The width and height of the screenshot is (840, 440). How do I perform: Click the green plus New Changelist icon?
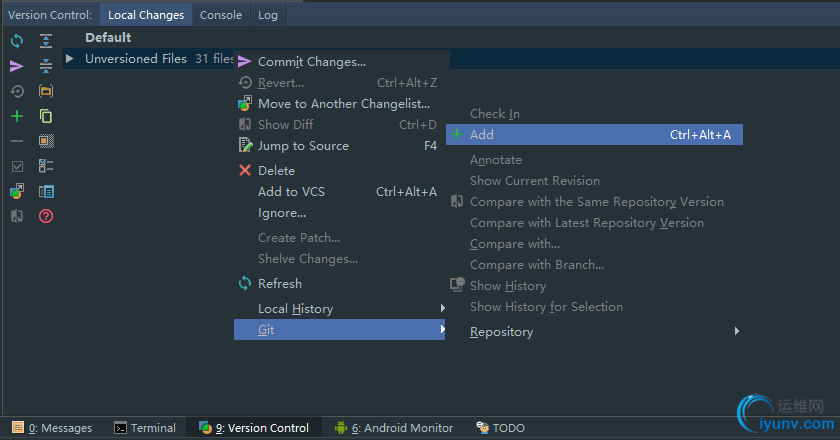[x=17, y=116]
